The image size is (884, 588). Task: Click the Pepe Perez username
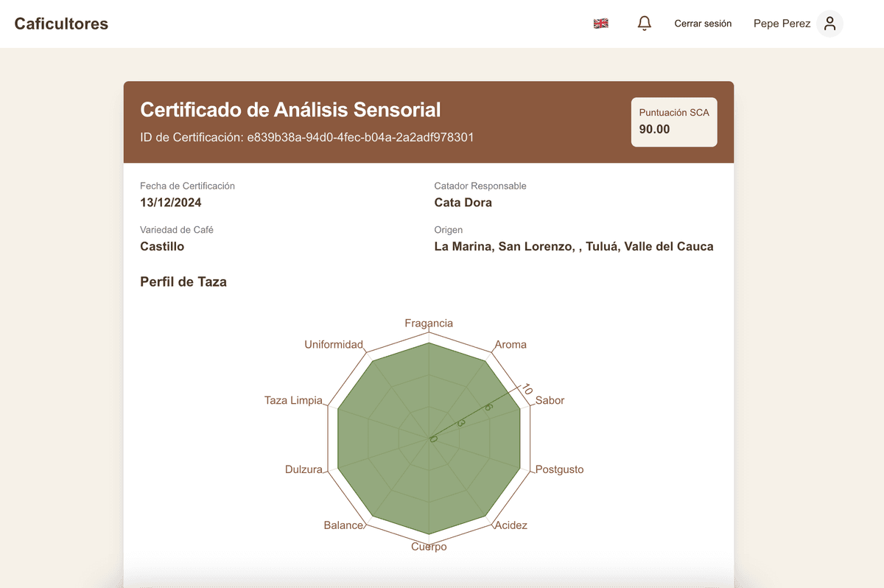(782, 24)
